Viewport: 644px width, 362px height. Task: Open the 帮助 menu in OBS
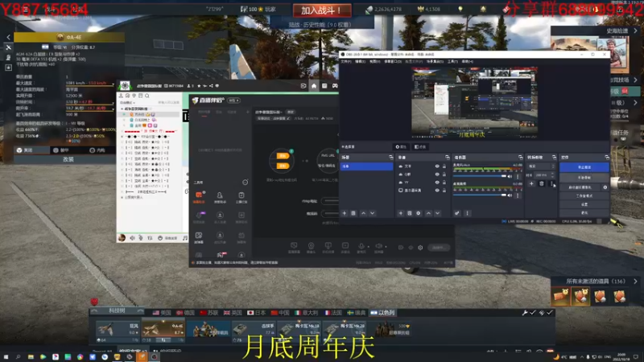(x=468, y=62)
